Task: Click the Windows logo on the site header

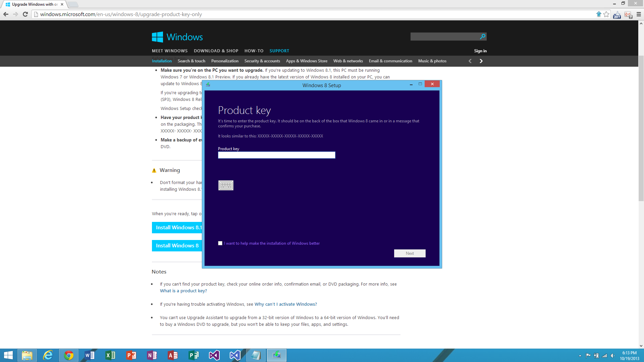Action: 157,37
